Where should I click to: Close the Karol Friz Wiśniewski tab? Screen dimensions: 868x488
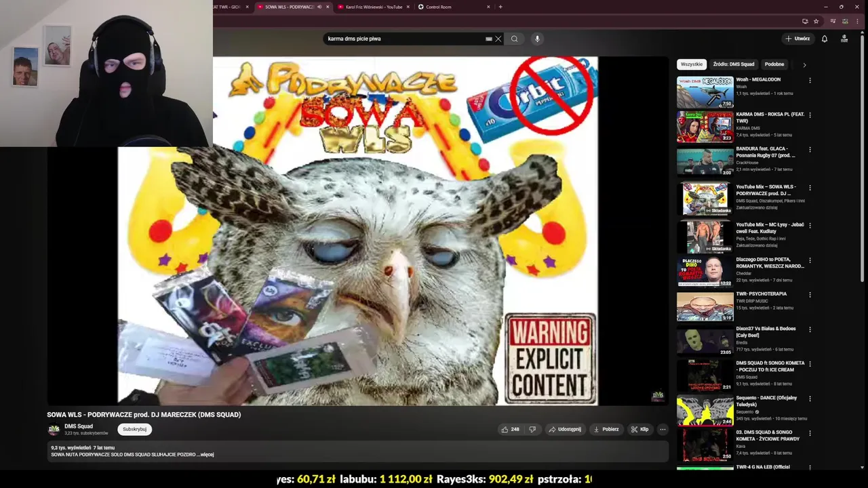pos(408,7)
